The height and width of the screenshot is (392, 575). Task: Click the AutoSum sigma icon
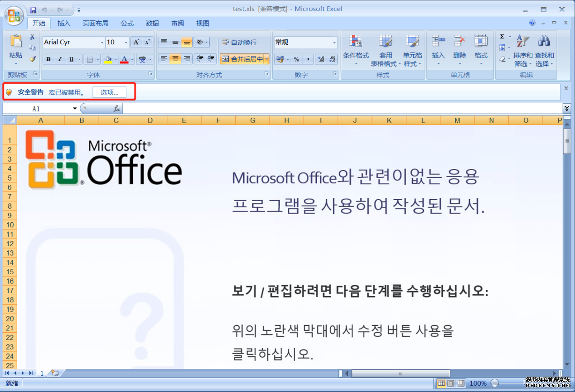pyautogui.click(x=502, y=37)
